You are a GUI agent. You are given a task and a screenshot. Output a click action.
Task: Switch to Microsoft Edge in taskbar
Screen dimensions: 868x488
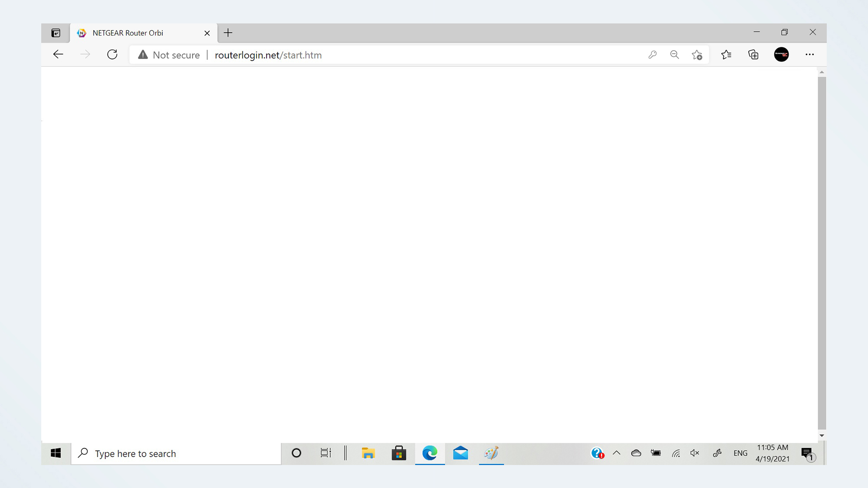[x=430, y=453]
